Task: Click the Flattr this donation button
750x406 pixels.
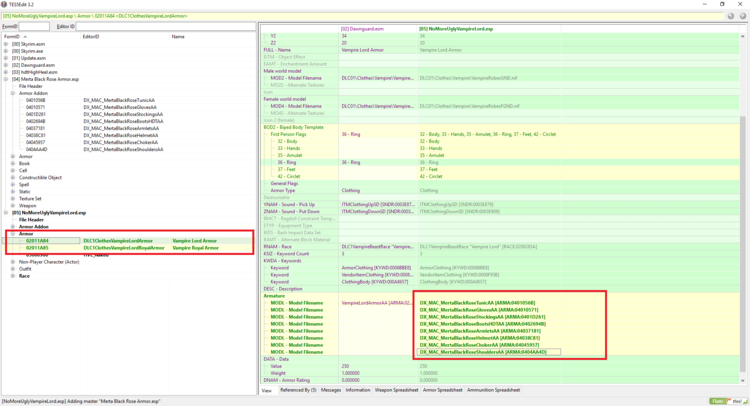Action: [x=728, y=401]
